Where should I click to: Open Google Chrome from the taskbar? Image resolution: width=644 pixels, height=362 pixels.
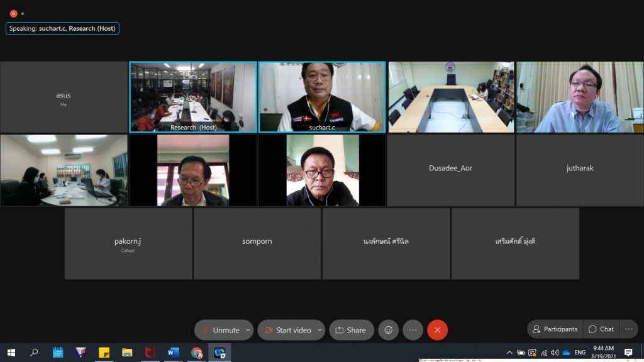coord(197,353)
